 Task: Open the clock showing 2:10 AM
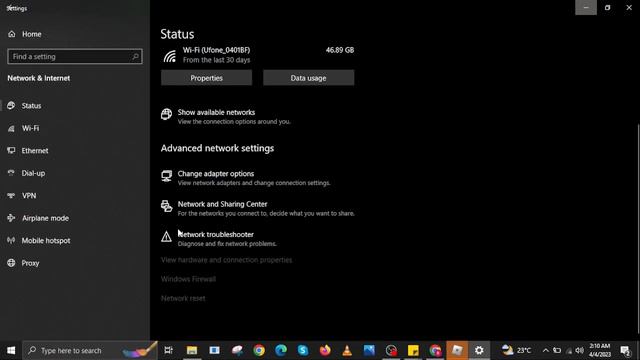(600, 350)
